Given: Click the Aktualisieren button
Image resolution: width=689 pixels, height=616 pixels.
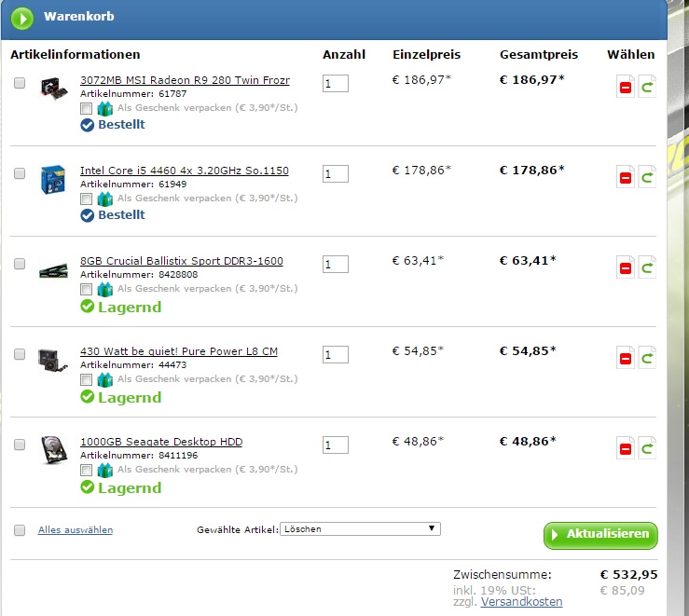Looking at the screenshot, I should (x=600, y=535).
